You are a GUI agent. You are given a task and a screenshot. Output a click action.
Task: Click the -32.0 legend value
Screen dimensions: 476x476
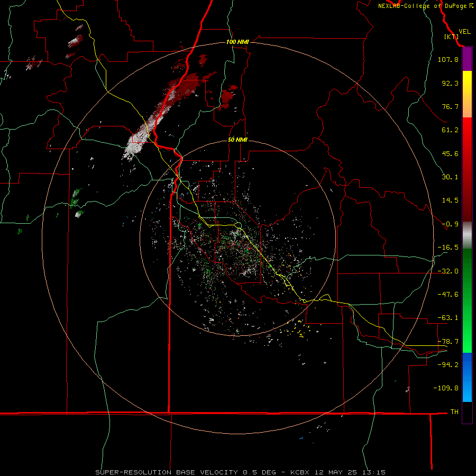point(448,271)
